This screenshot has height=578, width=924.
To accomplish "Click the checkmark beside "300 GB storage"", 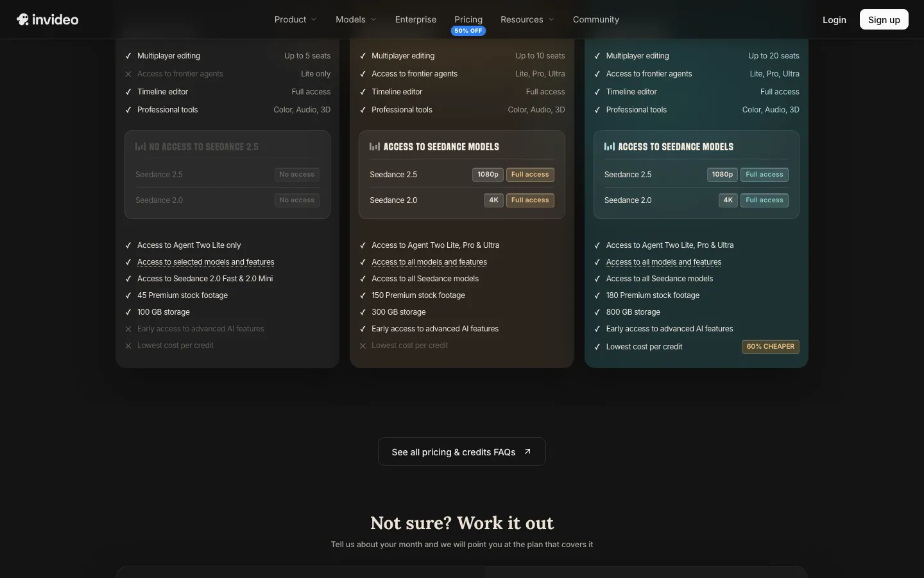I will (x=363, y=312).
